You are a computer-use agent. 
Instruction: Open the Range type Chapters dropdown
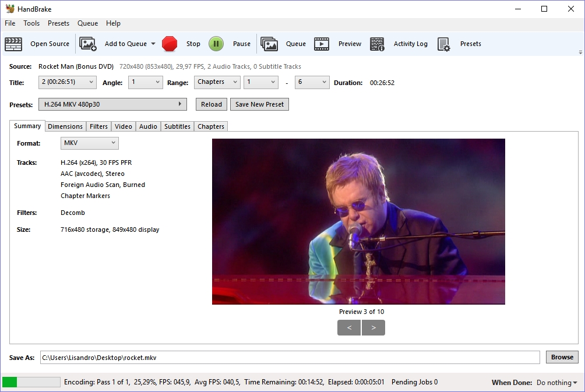217,82
